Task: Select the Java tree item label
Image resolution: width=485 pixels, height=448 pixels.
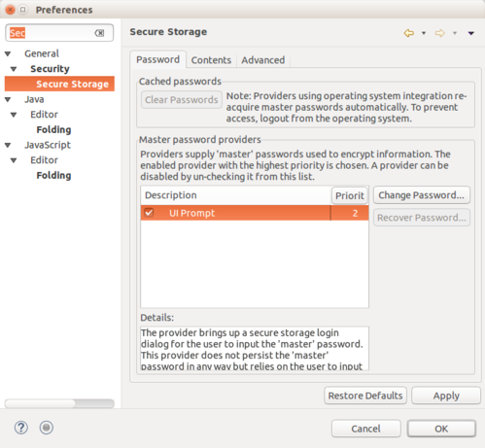Action: point(34,99)
